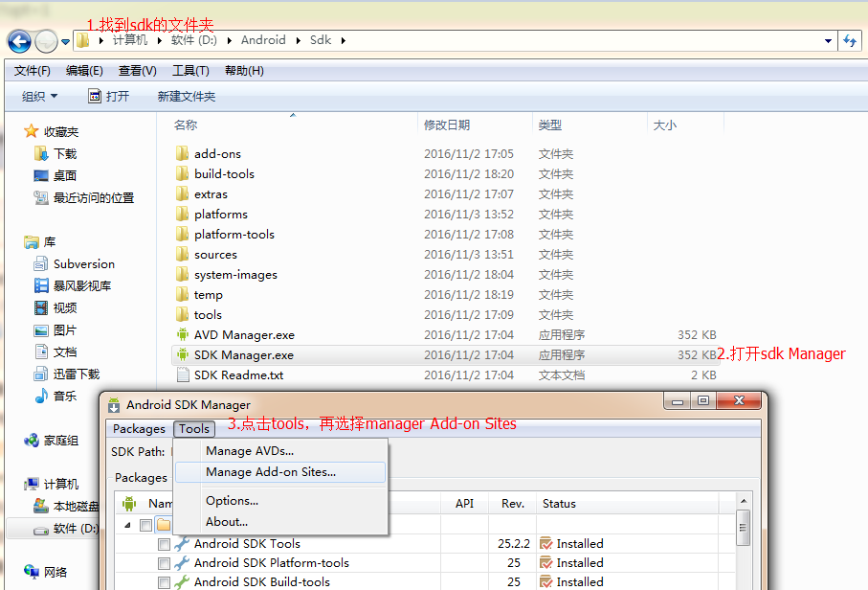Select the SDK Manager.exe android icon
Screen dimensions: 868x590
pos(182,354)
